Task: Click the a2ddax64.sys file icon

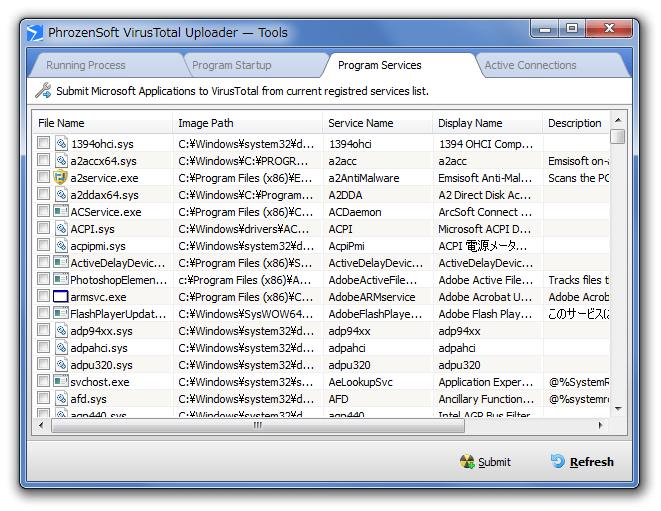Action: (61, 194)
